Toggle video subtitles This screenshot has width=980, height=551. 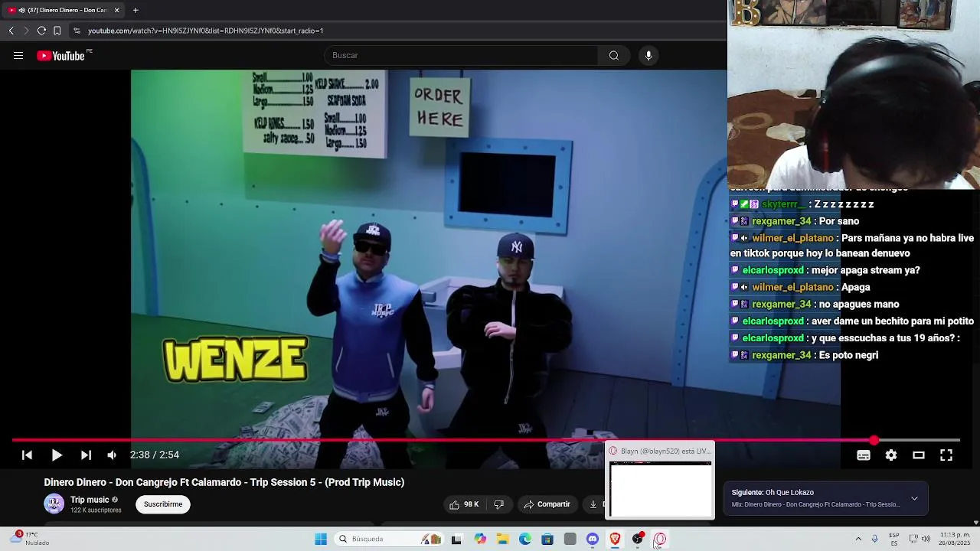click(x=864, y=455)
